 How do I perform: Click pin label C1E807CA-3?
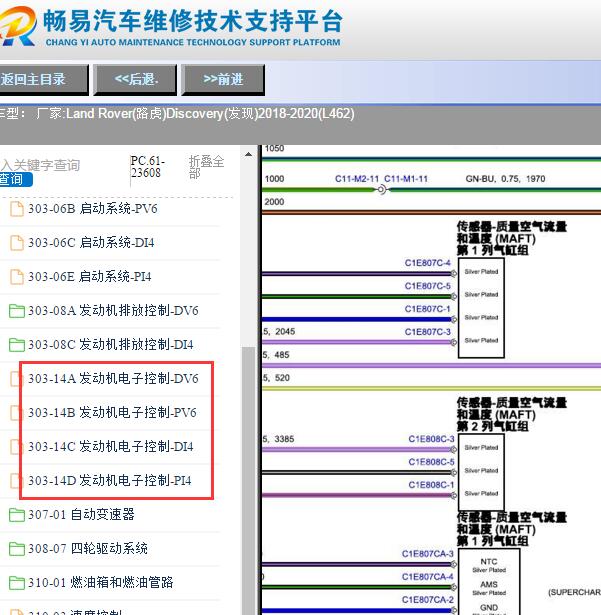[x=428, y=554]
